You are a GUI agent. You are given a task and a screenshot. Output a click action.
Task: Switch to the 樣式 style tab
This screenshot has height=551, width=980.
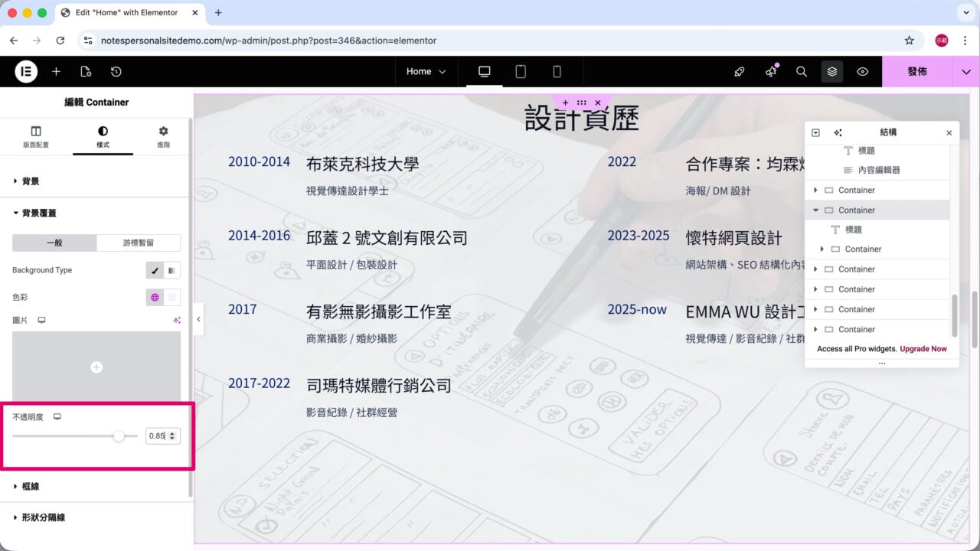(x=103, y=137)
